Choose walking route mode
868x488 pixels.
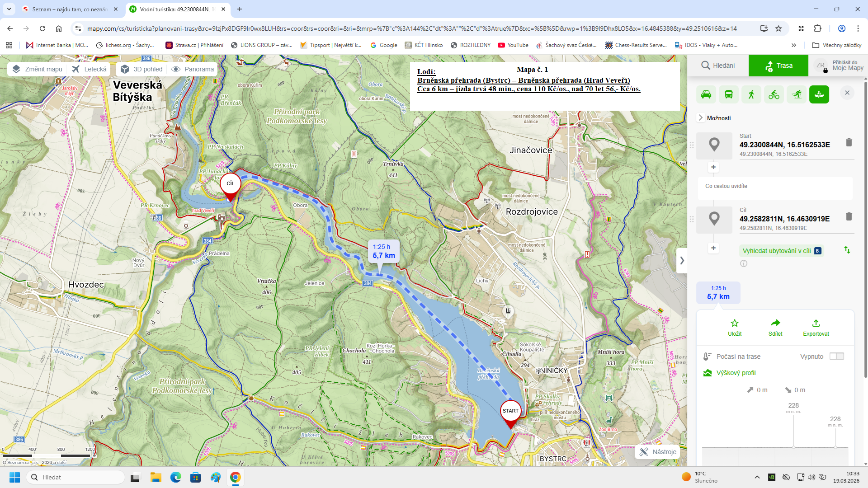(x=751, y=94)
